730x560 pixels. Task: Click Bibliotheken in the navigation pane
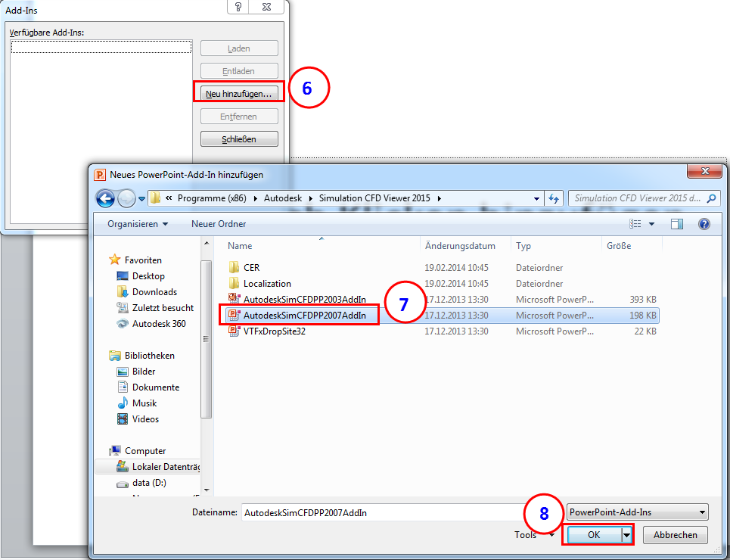pos(150,356)
